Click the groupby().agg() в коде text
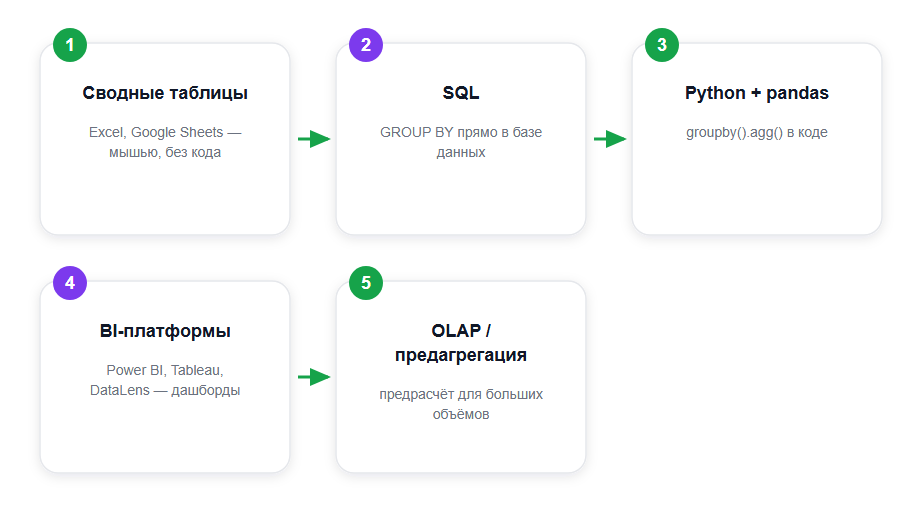Image resolution: width=922 pixels, height=516 pixels. [x=757, y=132]
